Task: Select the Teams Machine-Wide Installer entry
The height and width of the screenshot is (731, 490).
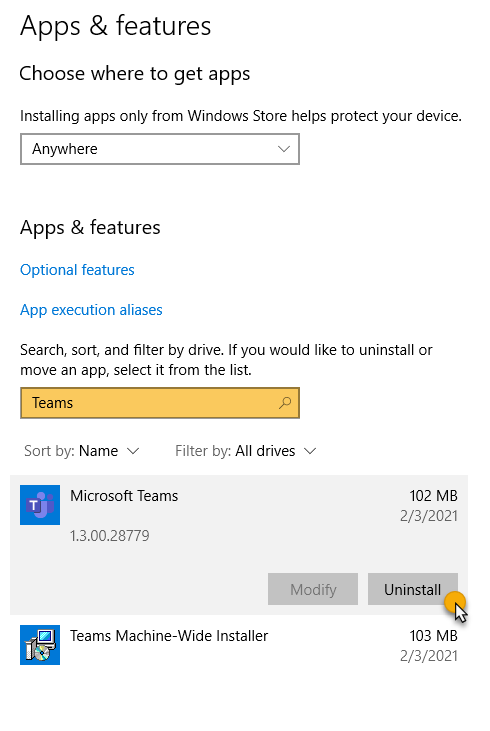Action: [x=239, y=645]
